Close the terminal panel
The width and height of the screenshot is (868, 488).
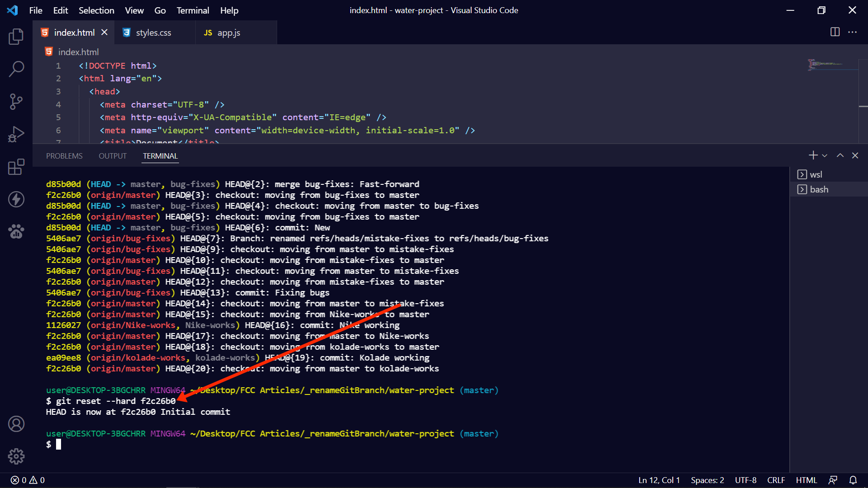click(855, 155)
